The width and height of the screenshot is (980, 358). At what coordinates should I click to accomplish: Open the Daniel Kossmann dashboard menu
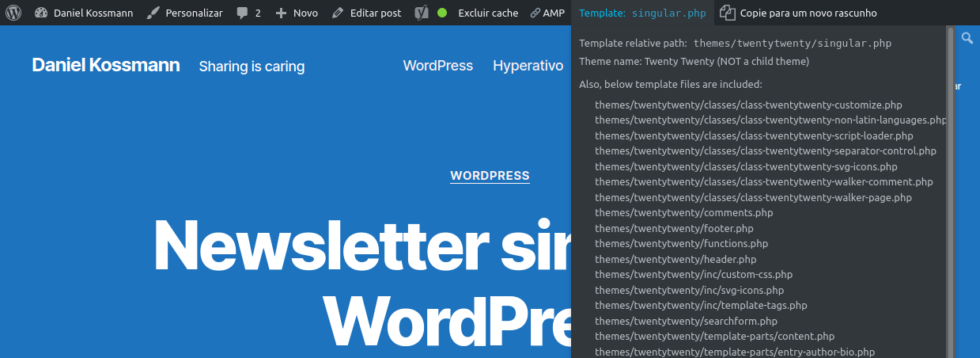point(84,13)
